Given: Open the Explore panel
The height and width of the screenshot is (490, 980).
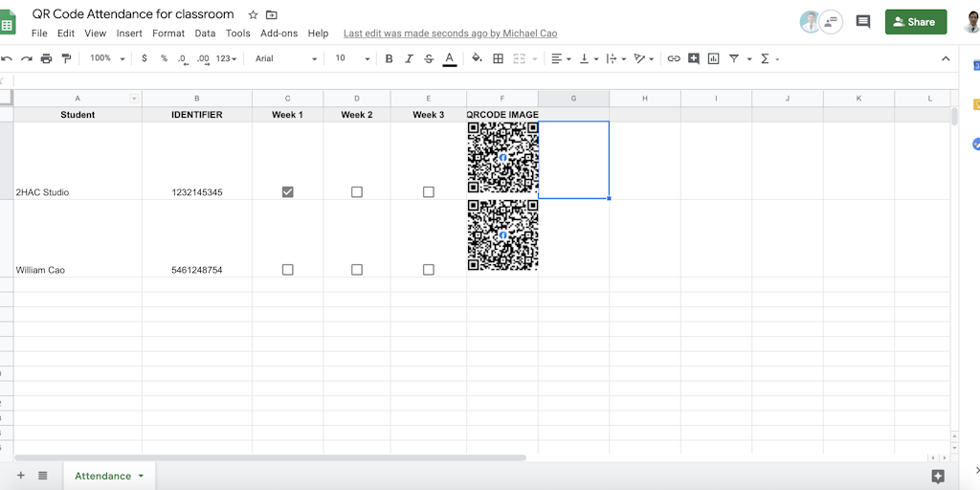Looking at the screenshot, I should click(938, 477).
